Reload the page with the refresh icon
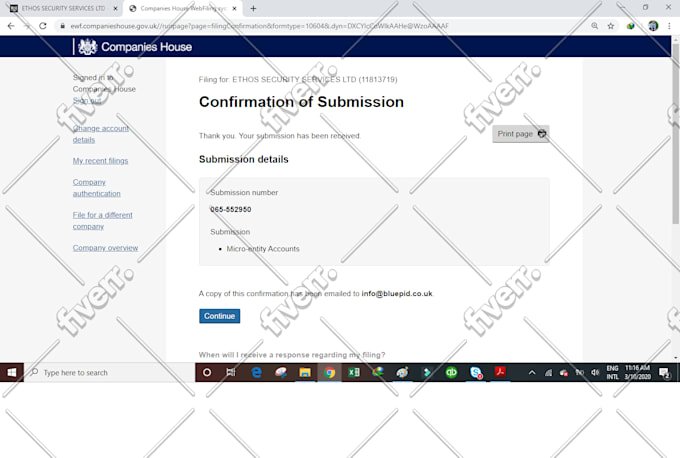This screenshot has height=458, width=680. click(x=42, y=26)
